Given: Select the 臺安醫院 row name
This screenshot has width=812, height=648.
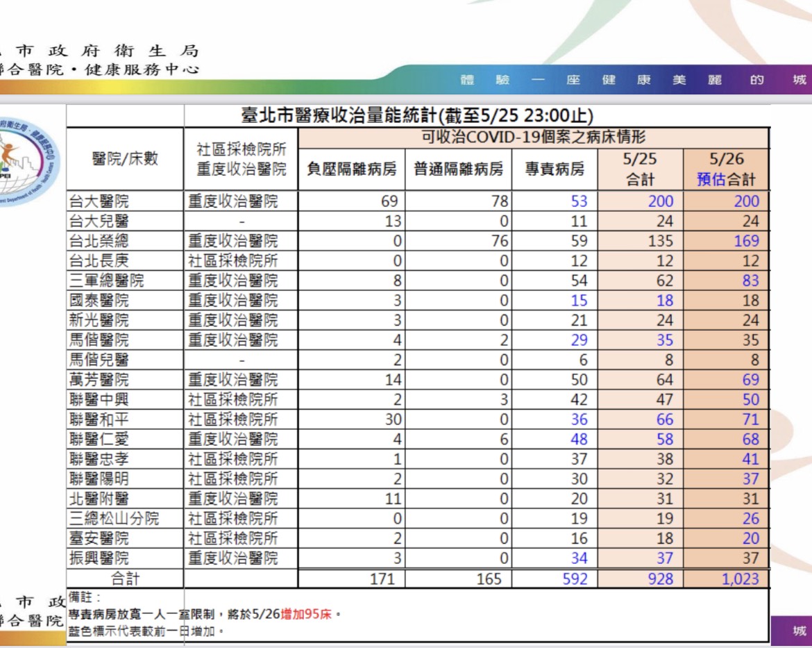Looking at the screenshot, I should coord(99,538).
